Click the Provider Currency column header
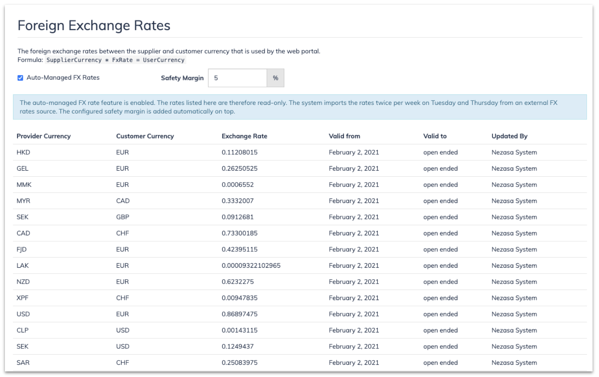 click(x=44, y=136)
